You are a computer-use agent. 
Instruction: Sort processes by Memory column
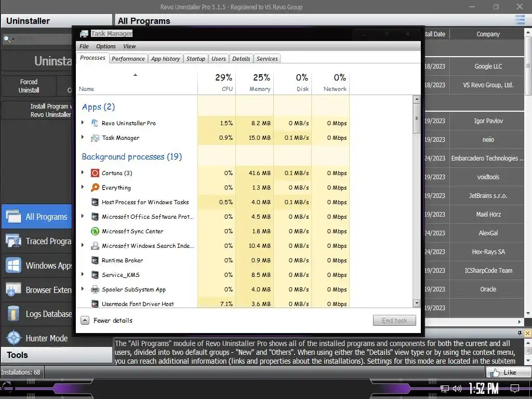pyautogui.click(x=255, y=83)
